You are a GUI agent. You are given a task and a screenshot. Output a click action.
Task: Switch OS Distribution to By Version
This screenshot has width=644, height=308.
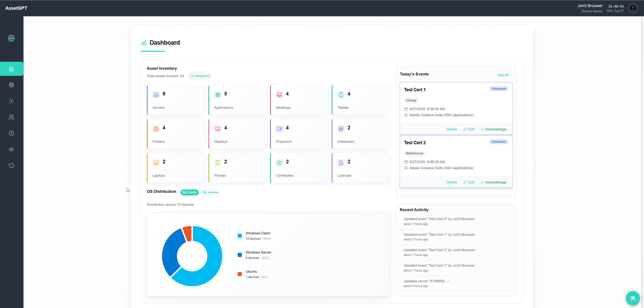coord(210,192)
